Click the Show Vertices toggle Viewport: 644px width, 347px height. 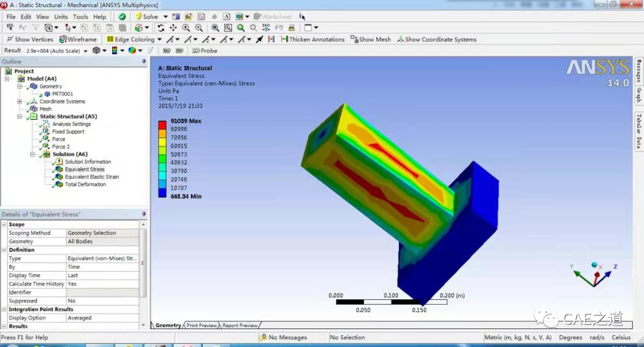click(x=30, y=39)
